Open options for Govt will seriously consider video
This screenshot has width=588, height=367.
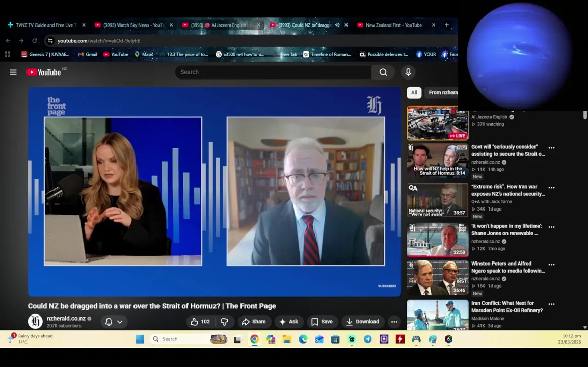click(x=551, y=148)
